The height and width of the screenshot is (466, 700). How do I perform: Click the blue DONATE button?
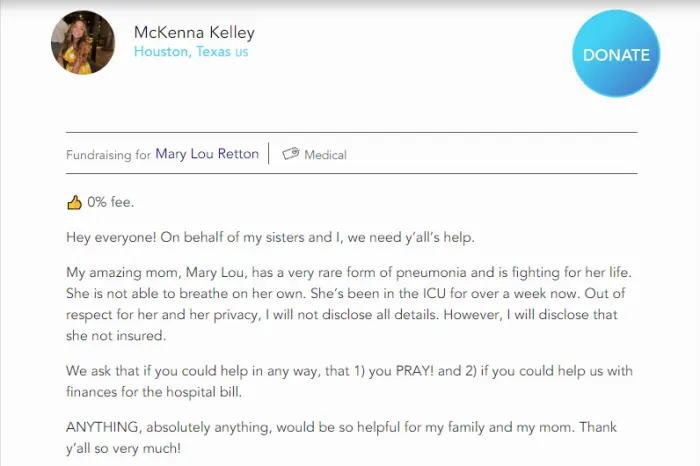616,54
